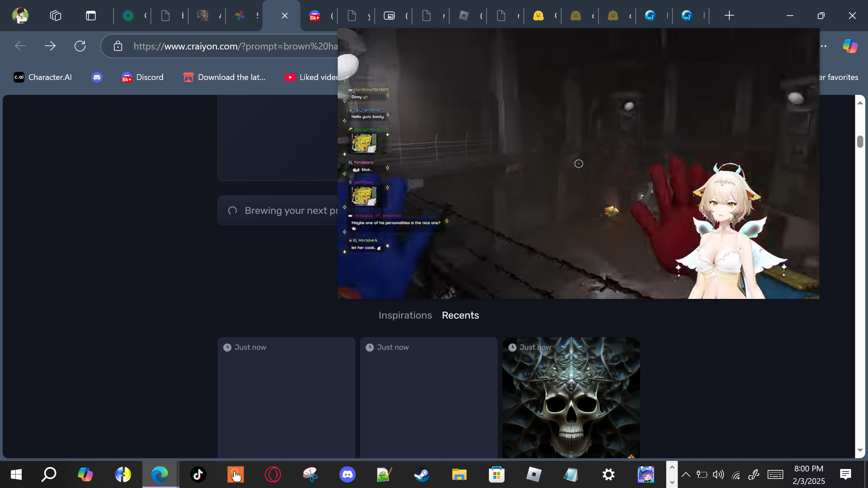This screenshot has width=868, height=488.
Task: Switch to the bright yellow hugging-face tab
Action: tap(538, 16)
